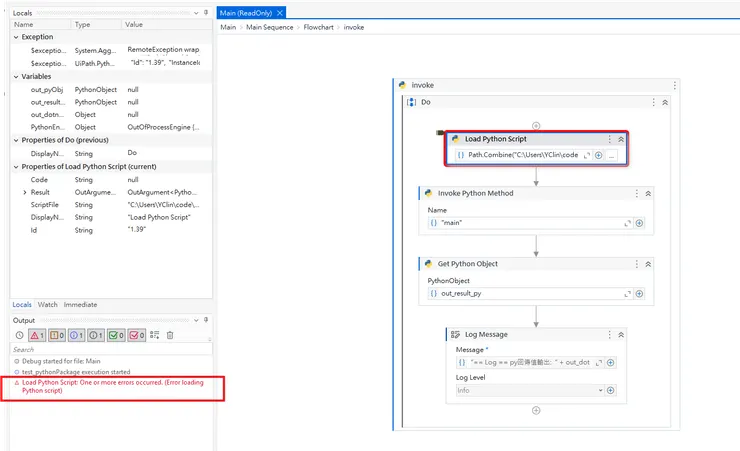Toggle the error filter showing 1
The width and height of the screenshot is (740, 451).
click(37, 335)
